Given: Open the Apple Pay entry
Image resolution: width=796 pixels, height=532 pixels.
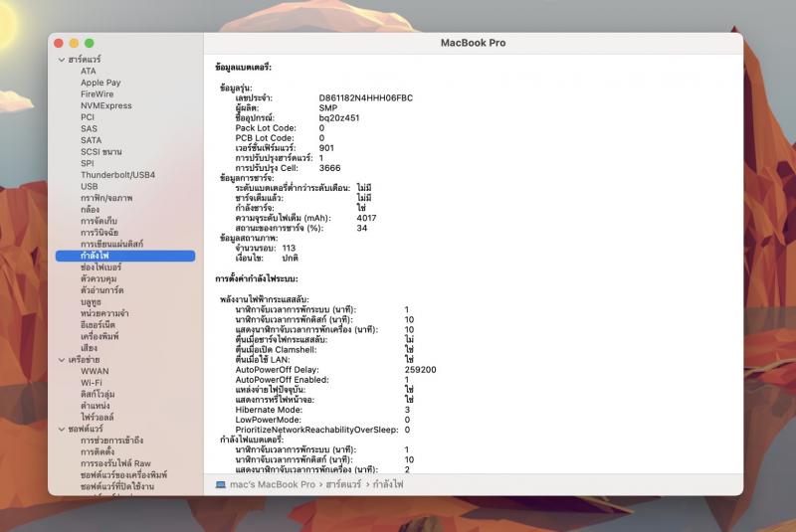Looking at the screenshot, I should [x=100, y=83].
